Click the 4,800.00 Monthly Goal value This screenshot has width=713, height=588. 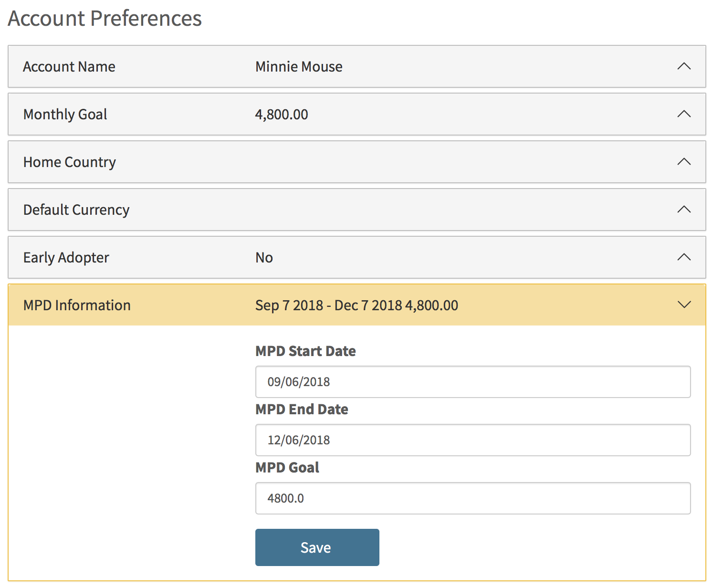click(x=282, y=115)
